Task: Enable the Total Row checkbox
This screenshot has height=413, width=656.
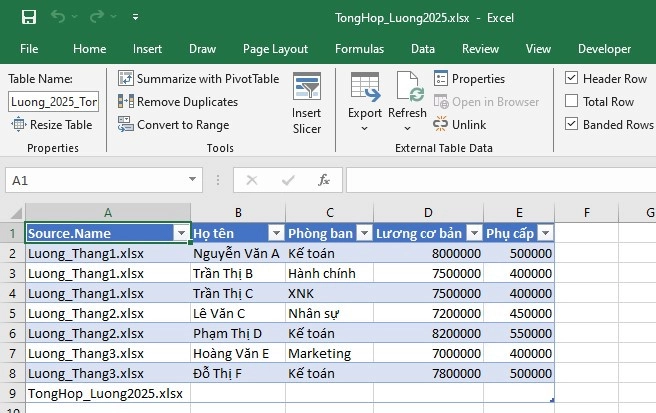Action: tap(571, 101)
